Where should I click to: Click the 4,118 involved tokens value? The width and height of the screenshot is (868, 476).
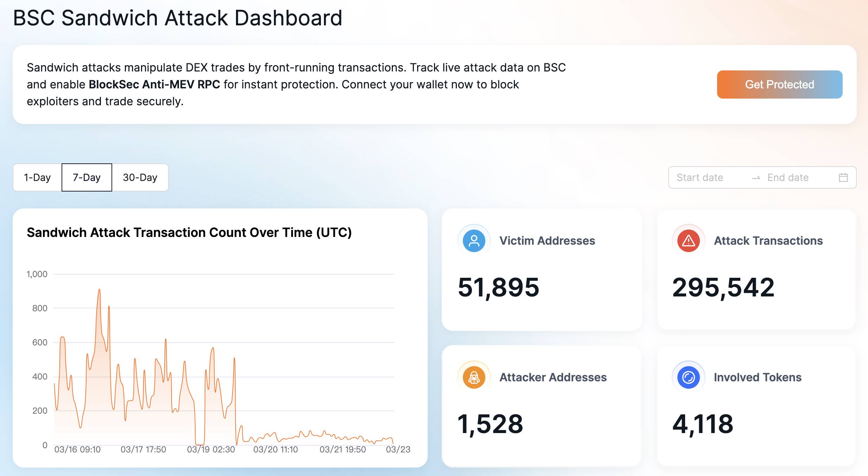pyautogui.click(x=703, y=424)
